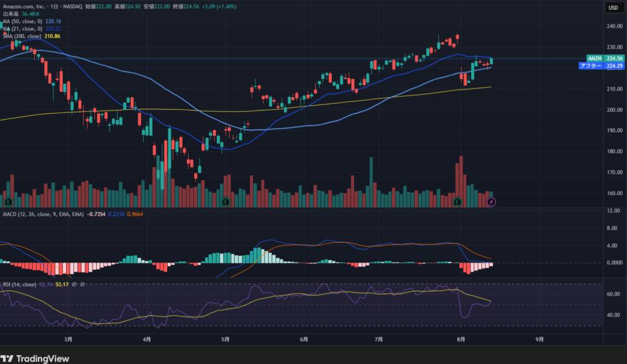Click the -0.7354 MACD histogram value
This screenshot has height=364, width=627.
(x=96, y=214)
